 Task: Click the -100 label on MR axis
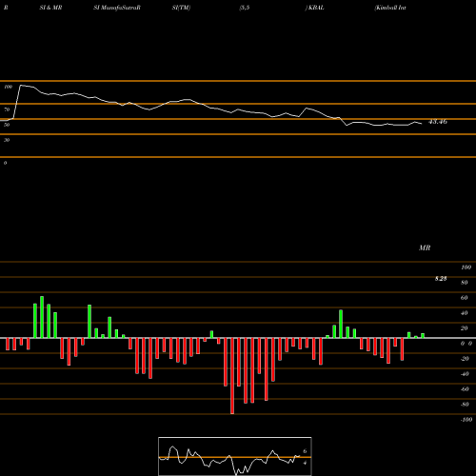tap(466, 420)
